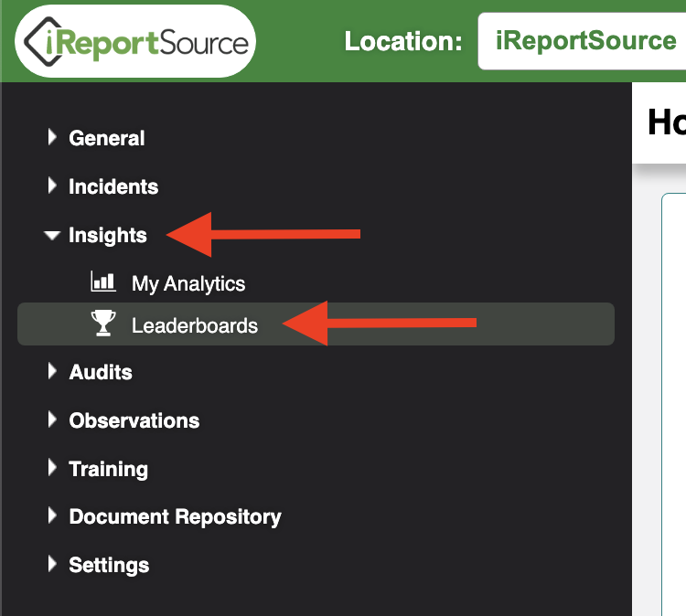The width and height of the screenshot is (686, 616).
Task: Click the iReportSource logo
Action: point(135,41)
